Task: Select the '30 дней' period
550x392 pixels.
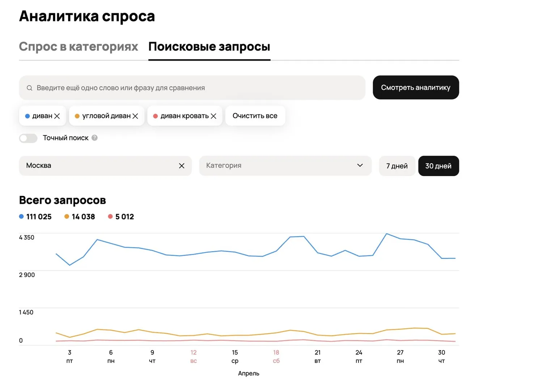Action: point(439,166)
